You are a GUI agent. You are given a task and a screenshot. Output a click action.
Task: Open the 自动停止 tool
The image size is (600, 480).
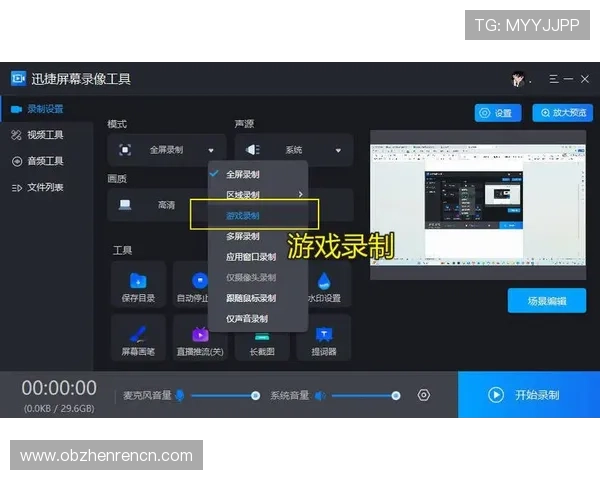coord(191,285)
